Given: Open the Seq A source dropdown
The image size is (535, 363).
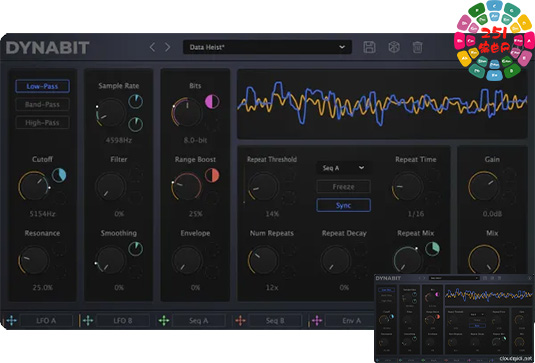Looking at the screenshot, I should click(343, 168).
